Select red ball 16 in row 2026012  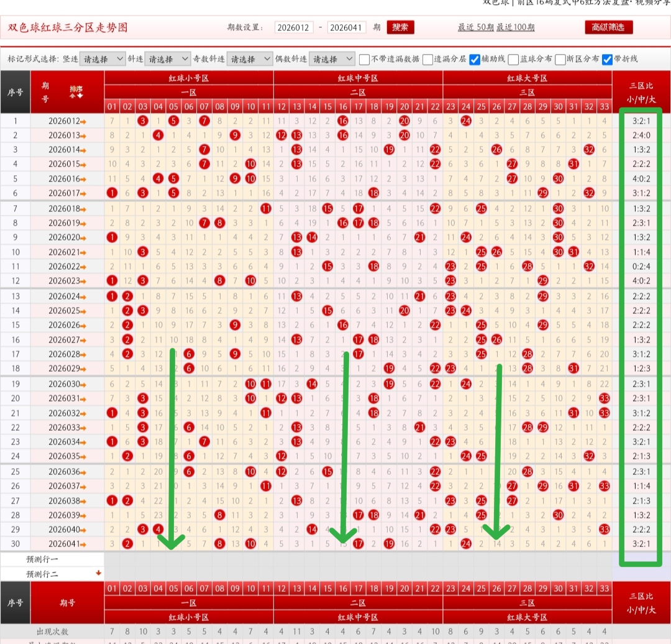(343, 121)
